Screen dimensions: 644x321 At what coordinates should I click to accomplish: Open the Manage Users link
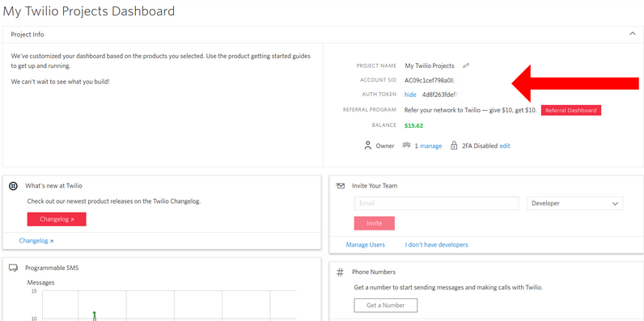click(365, 245)
